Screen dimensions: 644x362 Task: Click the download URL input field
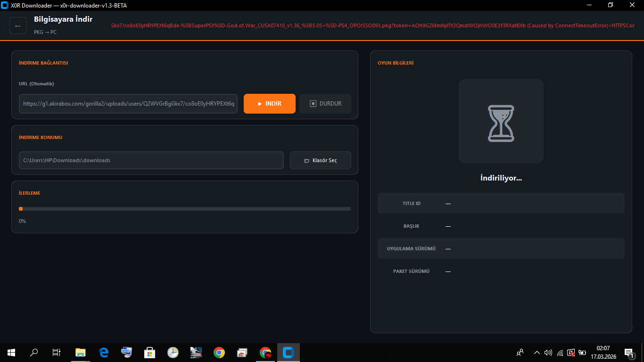coord(128,104)
